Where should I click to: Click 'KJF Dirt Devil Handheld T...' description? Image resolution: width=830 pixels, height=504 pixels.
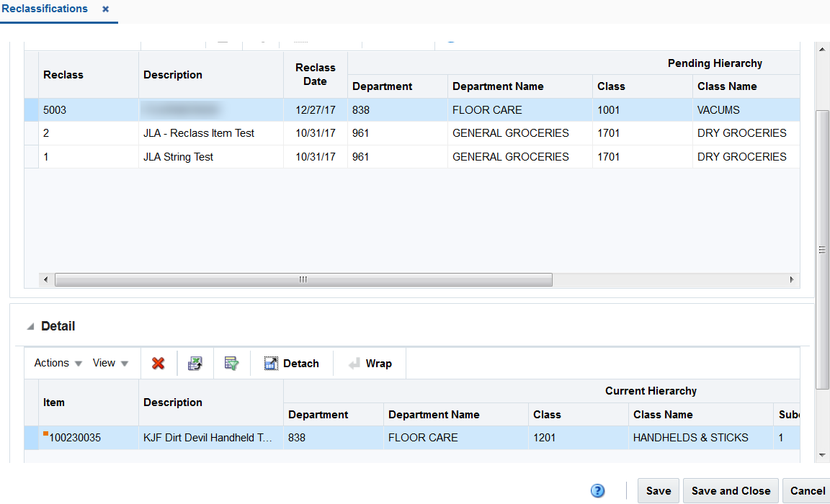pos(207,438)
